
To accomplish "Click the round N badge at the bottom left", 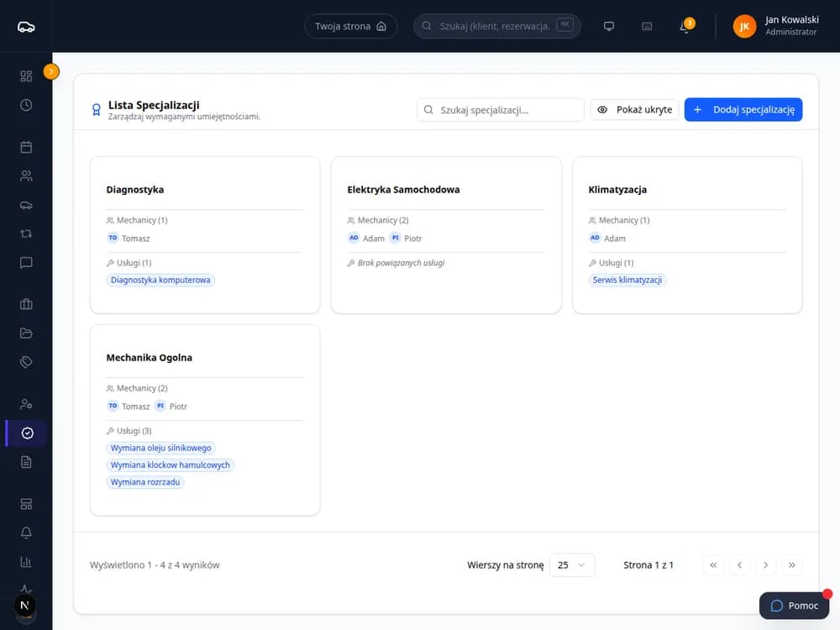I will tap(24, 606).
